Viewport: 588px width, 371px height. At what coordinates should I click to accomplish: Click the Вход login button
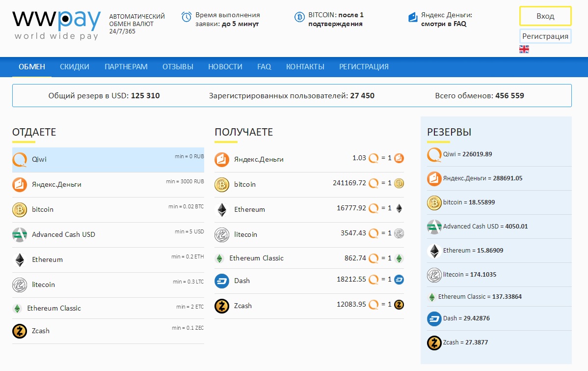pos(545,16)
